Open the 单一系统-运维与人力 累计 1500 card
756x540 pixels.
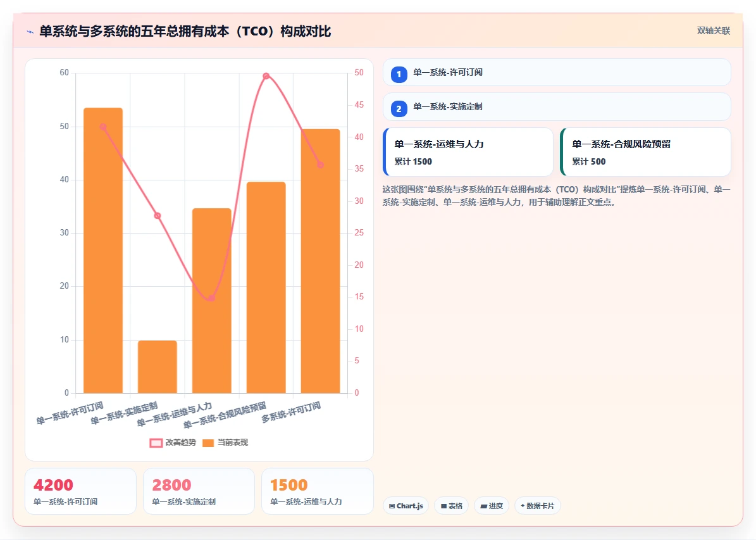click(468, 152)
